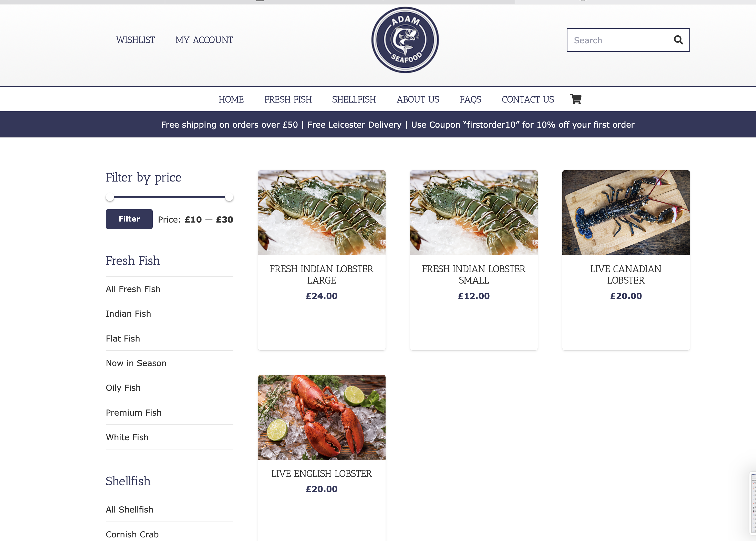Click the left price slider handle
Screen dimensions: 756x541
click(x=110, y=197)
